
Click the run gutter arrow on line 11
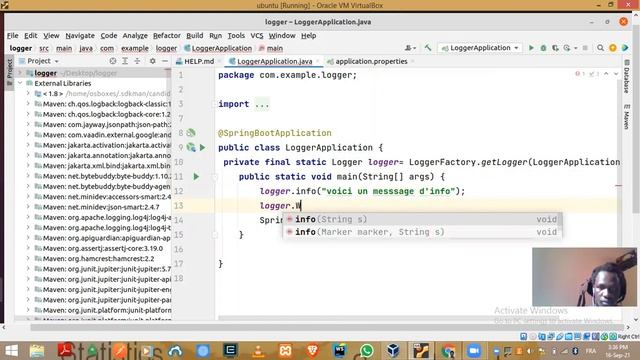[196, 177]
